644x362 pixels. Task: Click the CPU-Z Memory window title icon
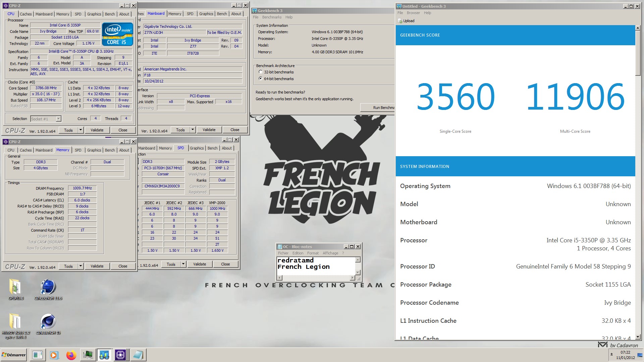point(5,142)
